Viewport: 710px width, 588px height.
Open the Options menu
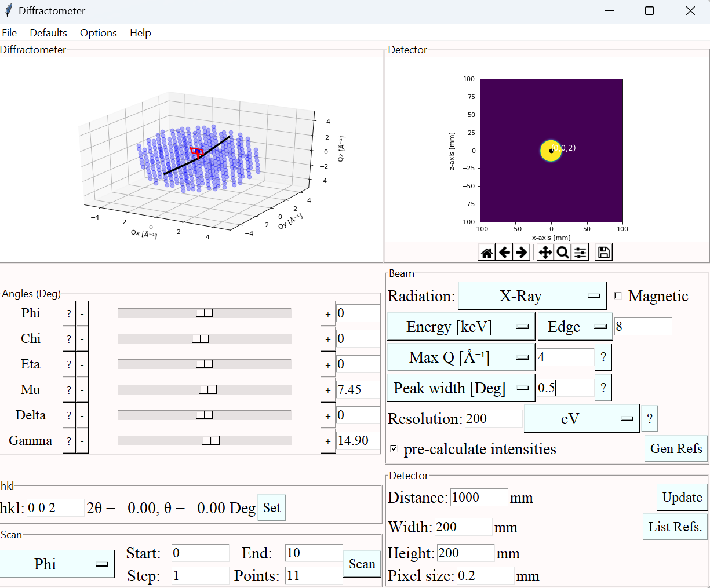[98, 33]
